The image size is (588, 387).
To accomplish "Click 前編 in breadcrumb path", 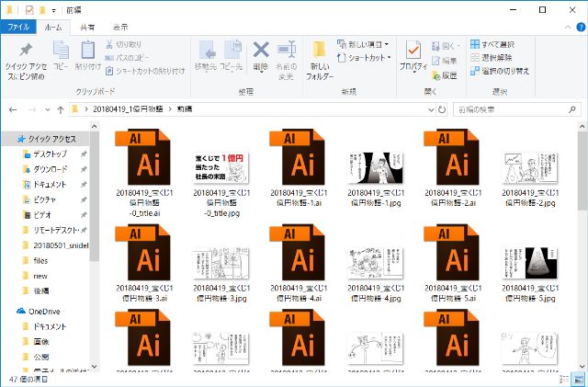I will [185, 109].
